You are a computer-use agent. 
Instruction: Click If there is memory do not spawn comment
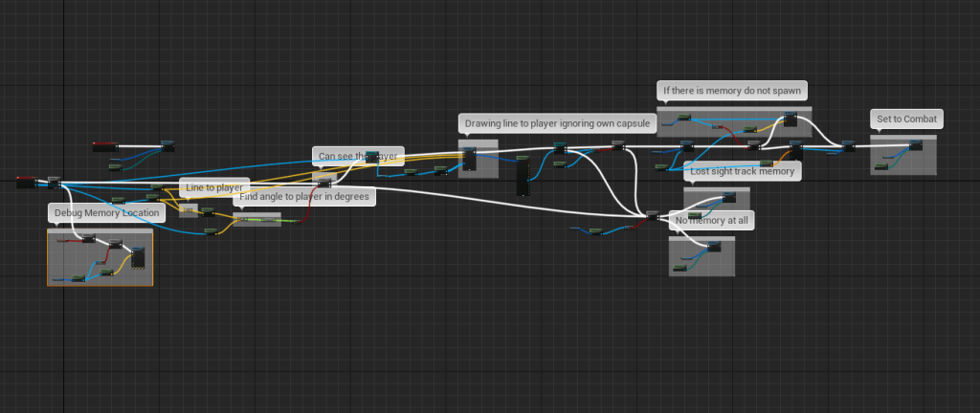[x=733, y=91]
